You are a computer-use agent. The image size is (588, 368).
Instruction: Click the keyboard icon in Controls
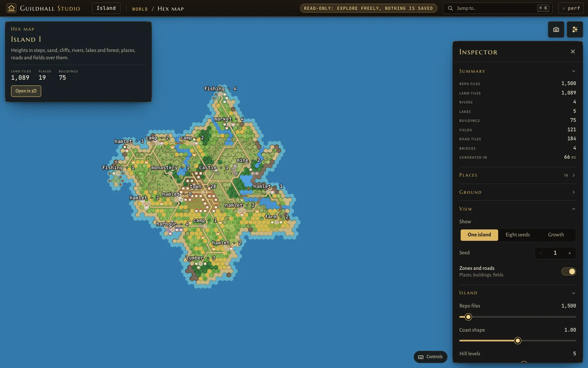tap(421, 357)
